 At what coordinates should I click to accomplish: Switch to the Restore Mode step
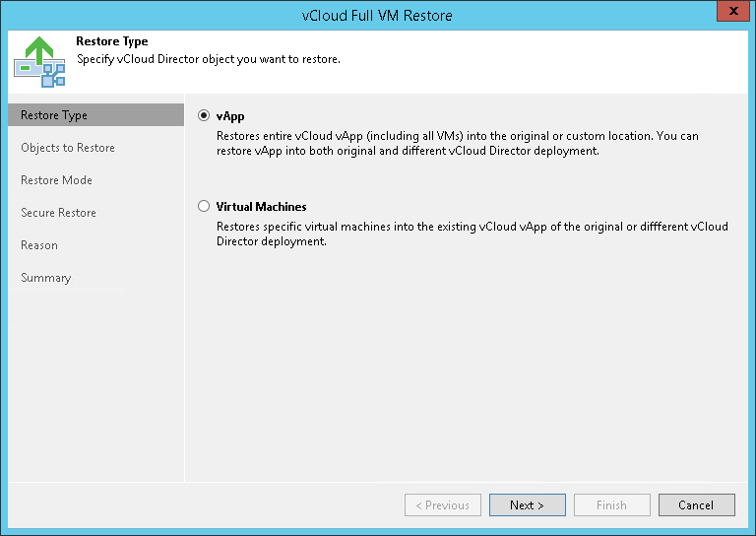click(56, 180)
